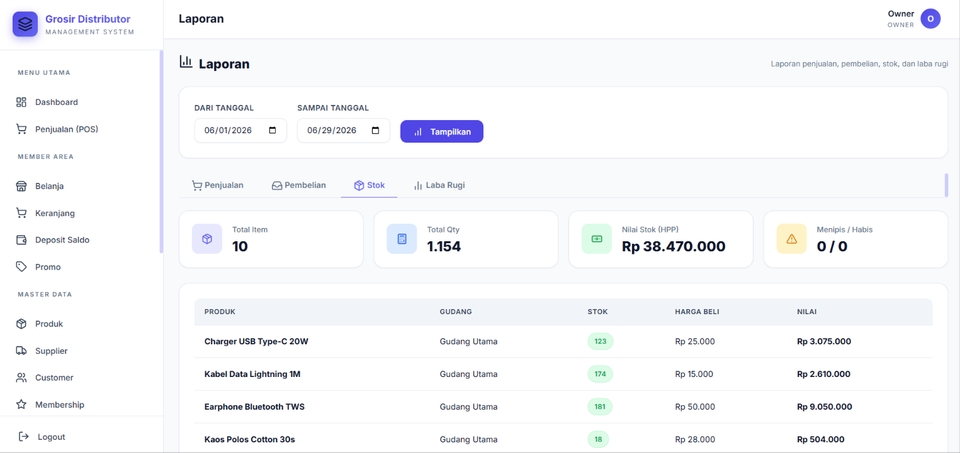Click the Total Item cube icon
The width and height of the screenshot is (960, 453).
(207, 239)
